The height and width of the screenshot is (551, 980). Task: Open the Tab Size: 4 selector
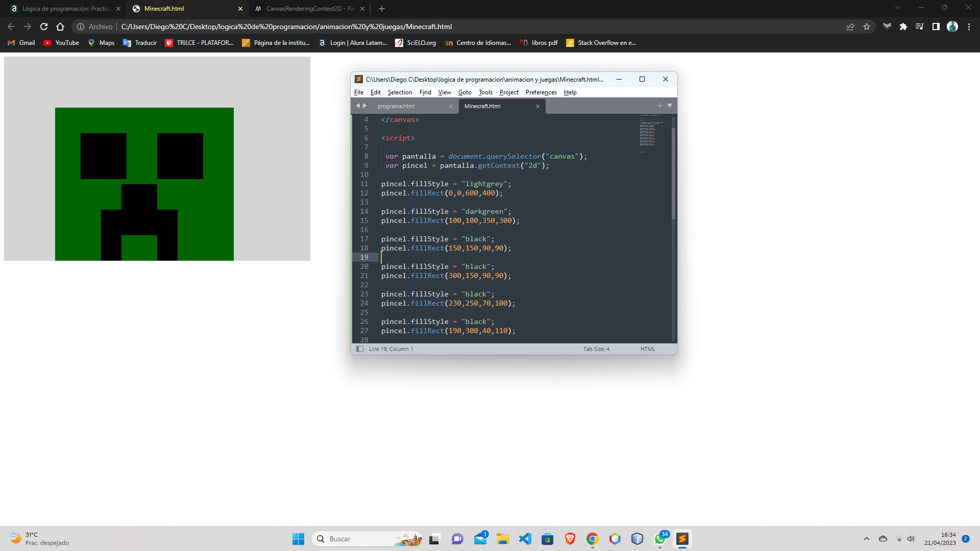point(596,349)
